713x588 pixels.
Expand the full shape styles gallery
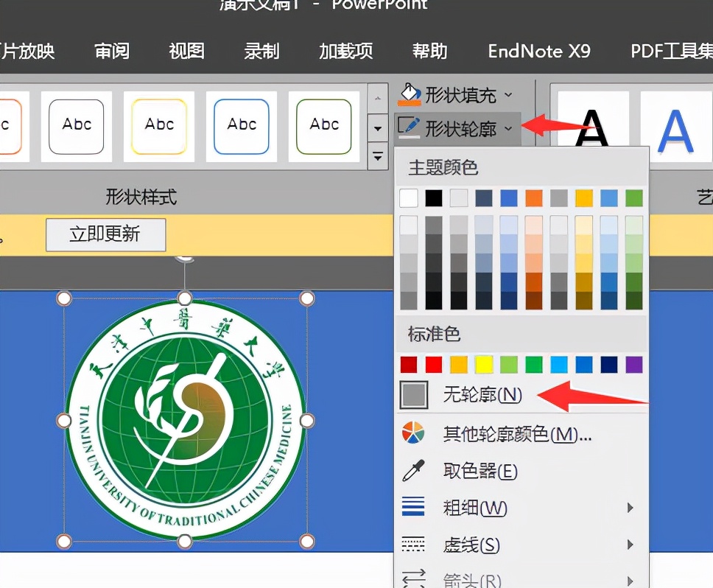(377, 157)
